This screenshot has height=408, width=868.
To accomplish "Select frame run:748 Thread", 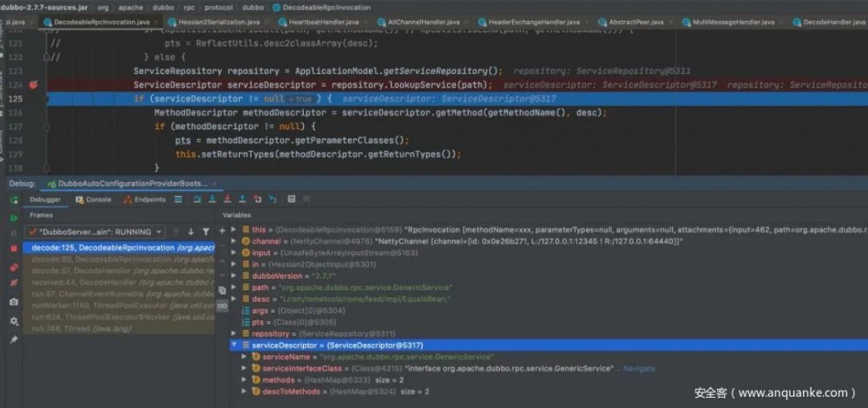I will point(119,329).
